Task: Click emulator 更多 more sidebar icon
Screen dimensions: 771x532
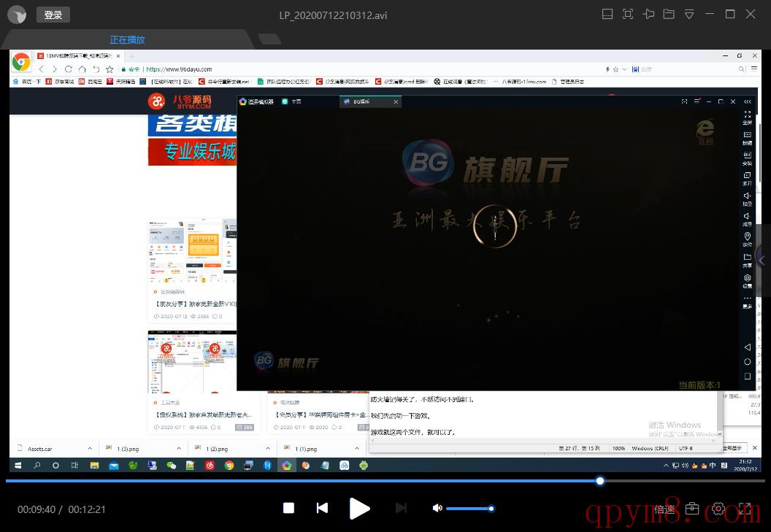Action: click(748, 301)
